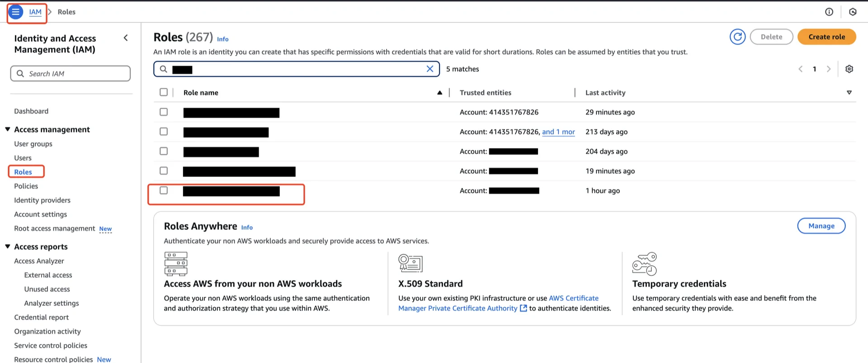868x363 pixels.
Task: Click page number 1 in pagination
Action: pos(815,69)
